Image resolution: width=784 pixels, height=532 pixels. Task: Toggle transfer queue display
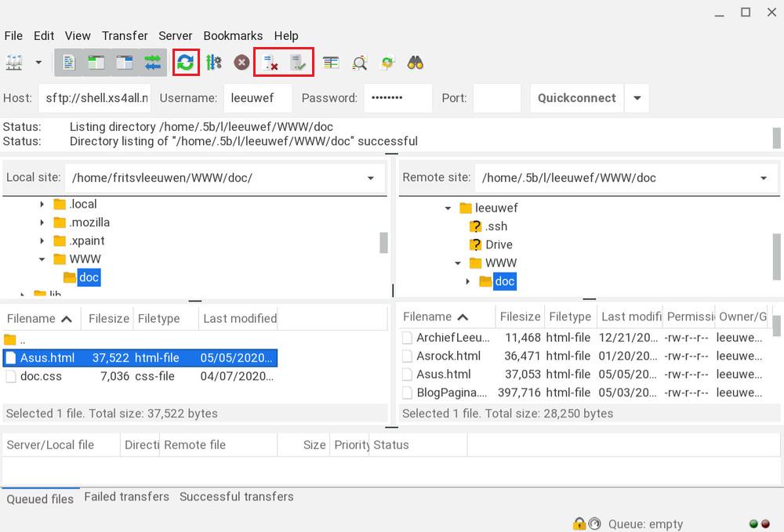coord(153,63)
